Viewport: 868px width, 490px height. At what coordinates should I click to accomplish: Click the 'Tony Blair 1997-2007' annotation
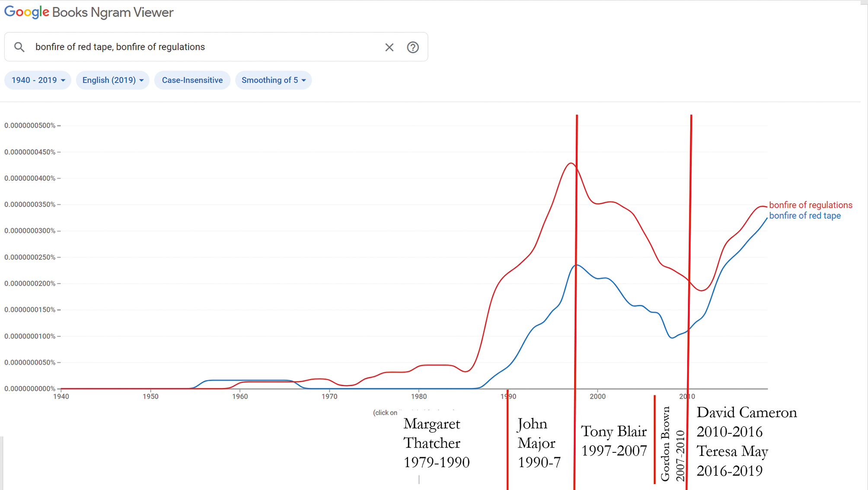[613, 441]
